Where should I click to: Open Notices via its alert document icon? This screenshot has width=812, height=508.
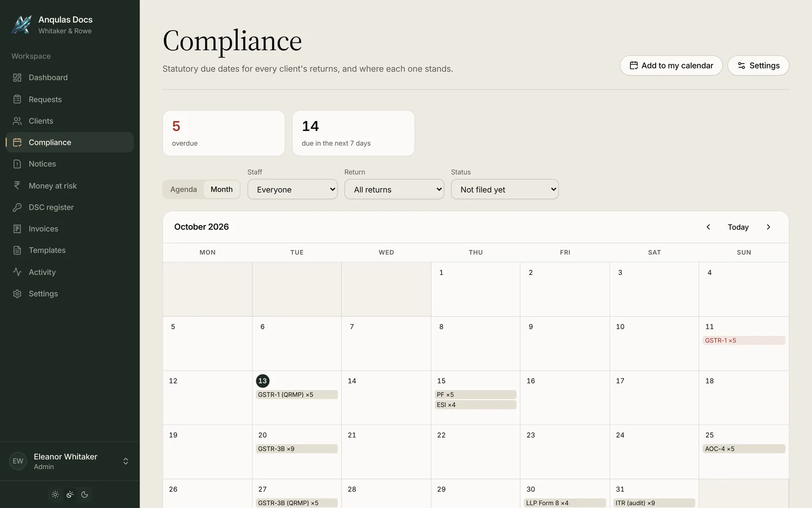click(x=17, y=164)
